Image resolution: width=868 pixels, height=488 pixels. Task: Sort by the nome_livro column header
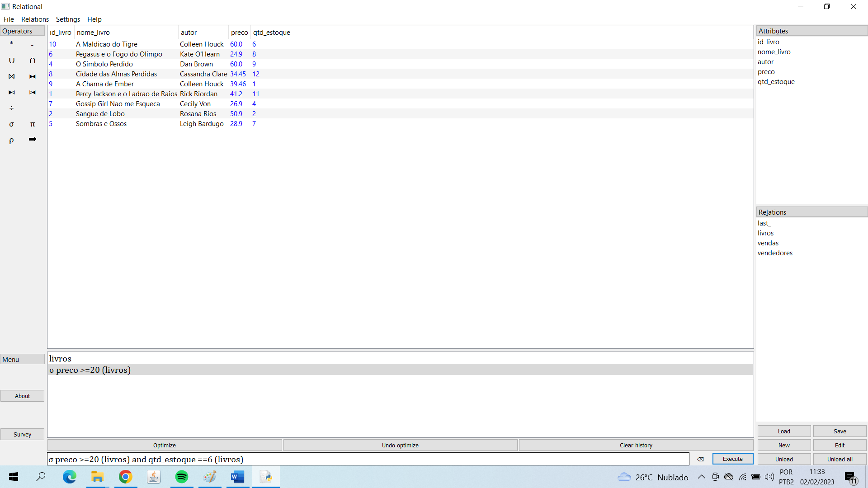[126, 33]
